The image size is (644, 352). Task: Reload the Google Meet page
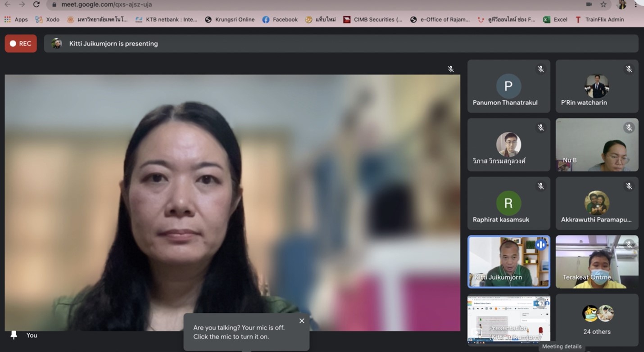[36, 5]
